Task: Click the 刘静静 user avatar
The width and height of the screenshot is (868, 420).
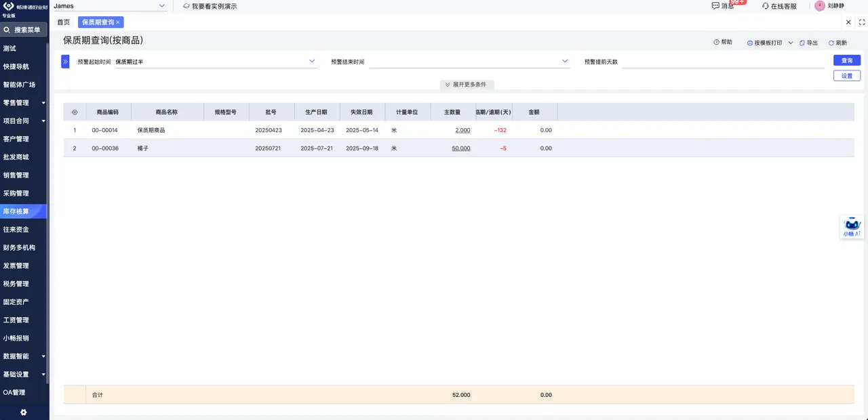Action: click(820, 5)
